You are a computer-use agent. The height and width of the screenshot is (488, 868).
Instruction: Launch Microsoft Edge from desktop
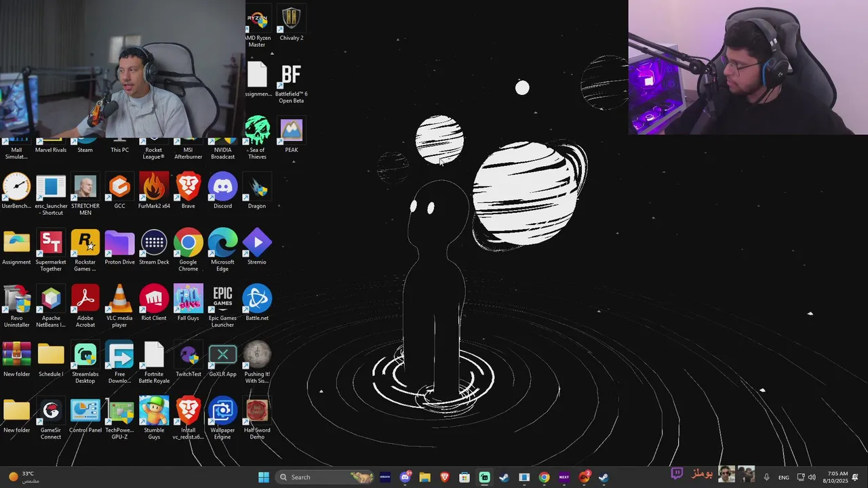click(x=222, y=251)
